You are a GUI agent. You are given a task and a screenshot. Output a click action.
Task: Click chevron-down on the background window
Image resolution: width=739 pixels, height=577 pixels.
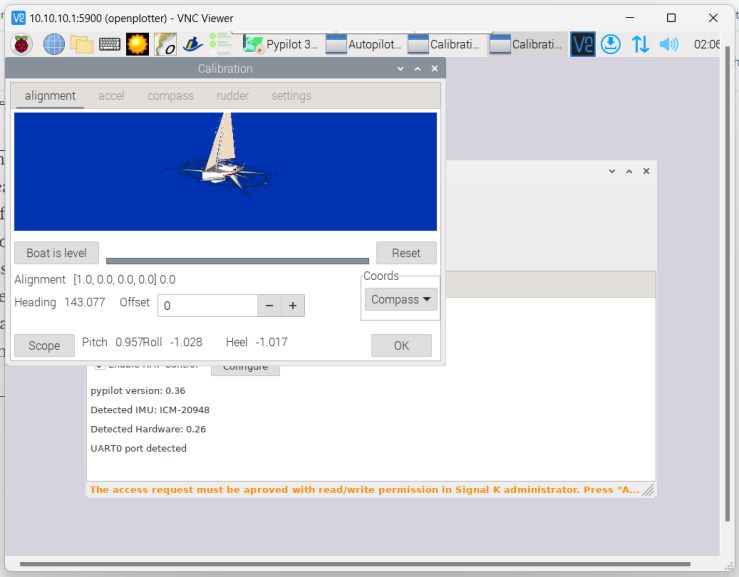click(612, 171)
